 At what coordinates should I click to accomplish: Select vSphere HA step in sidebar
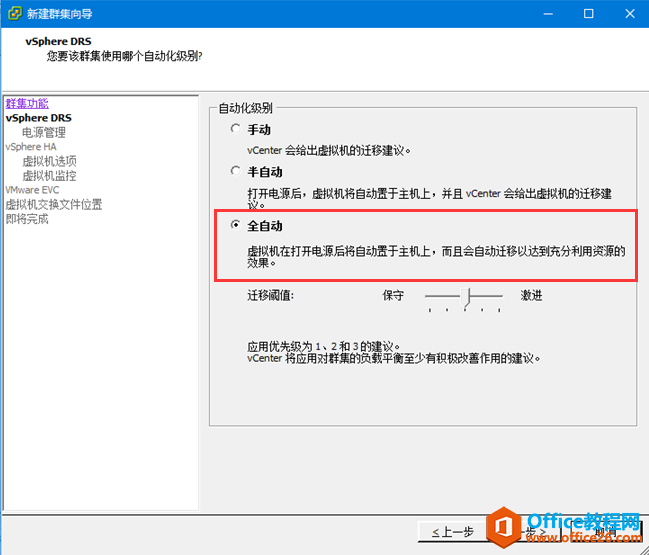[31, 147]
